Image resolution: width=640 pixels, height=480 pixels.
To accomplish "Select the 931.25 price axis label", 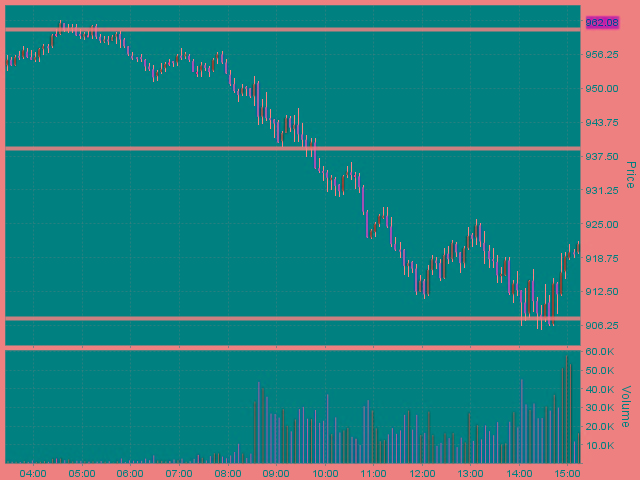I will (x=602, y=190).
